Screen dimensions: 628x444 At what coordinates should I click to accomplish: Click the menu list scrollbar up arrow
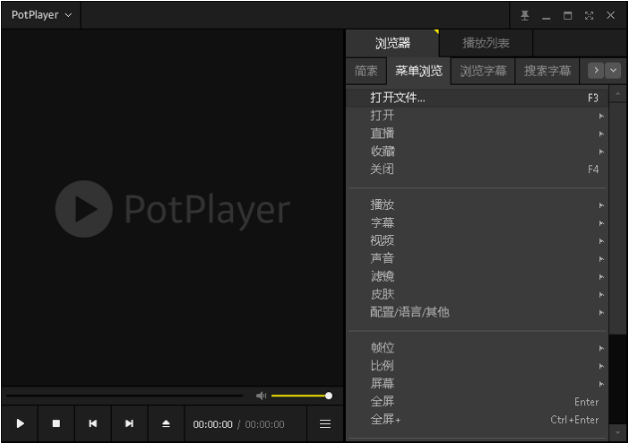618,94
